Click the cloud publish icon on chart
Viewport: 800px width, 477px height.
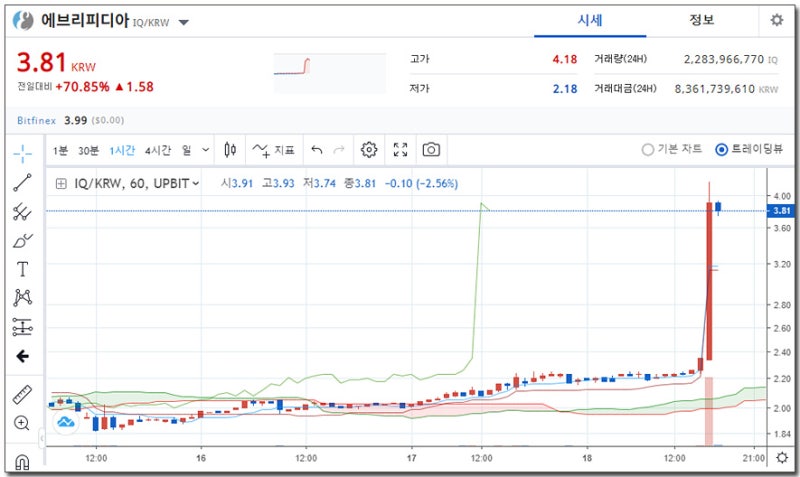click(x=66, y=422)
